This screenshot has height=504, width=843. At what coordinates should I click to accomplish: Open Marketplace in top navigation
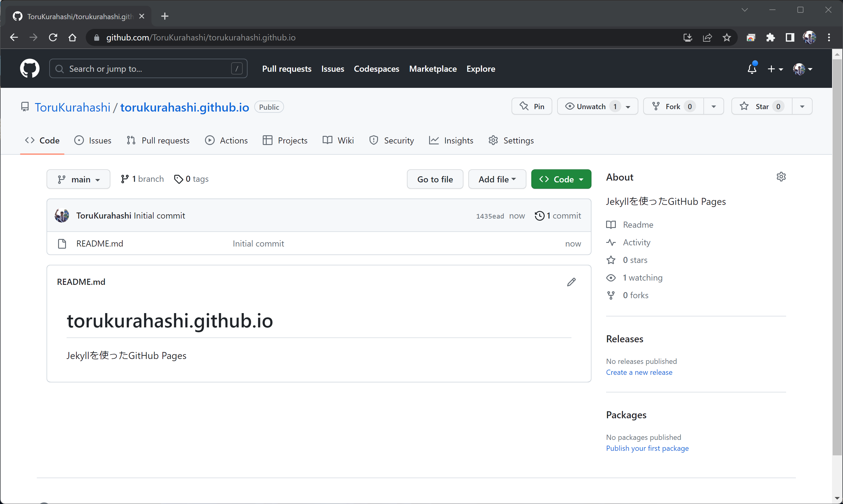433,69
